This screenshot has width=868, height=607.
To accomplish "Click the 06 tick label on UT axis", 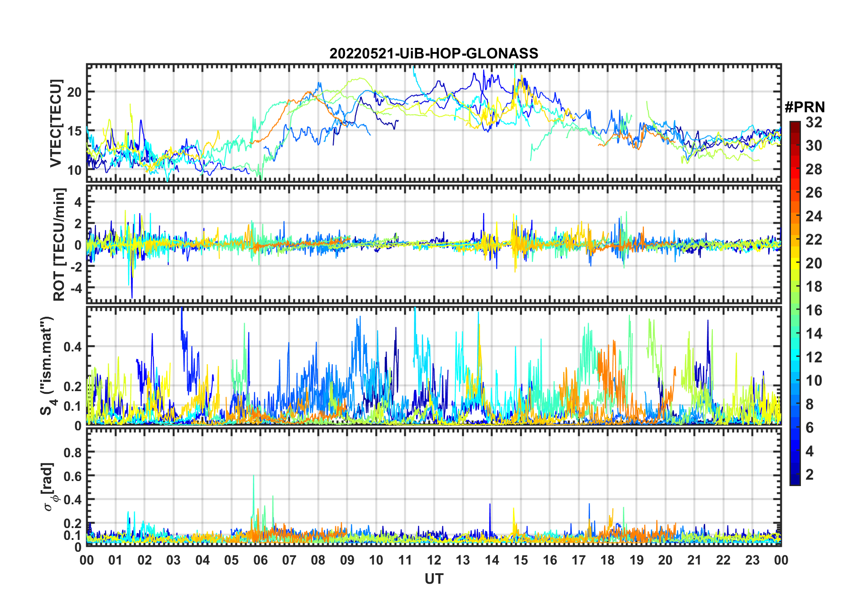I will (x=260, y=560).
